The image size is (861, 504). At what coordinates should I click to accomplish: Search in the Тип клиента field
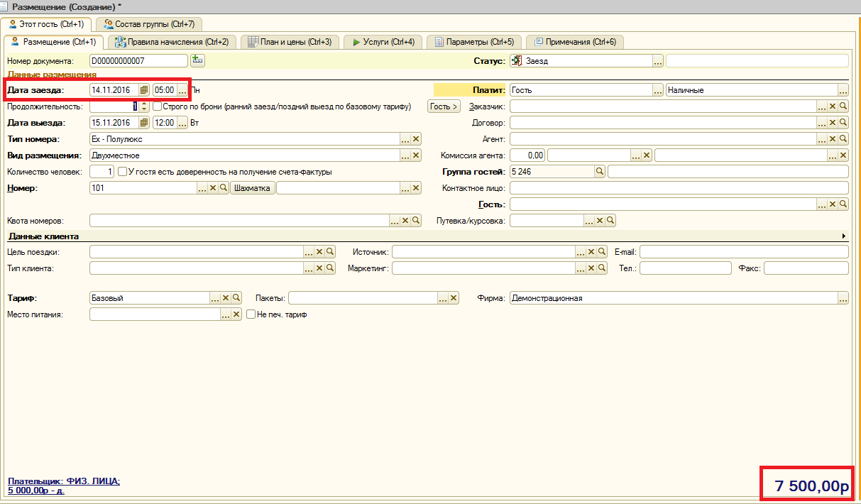coord(330,268)
